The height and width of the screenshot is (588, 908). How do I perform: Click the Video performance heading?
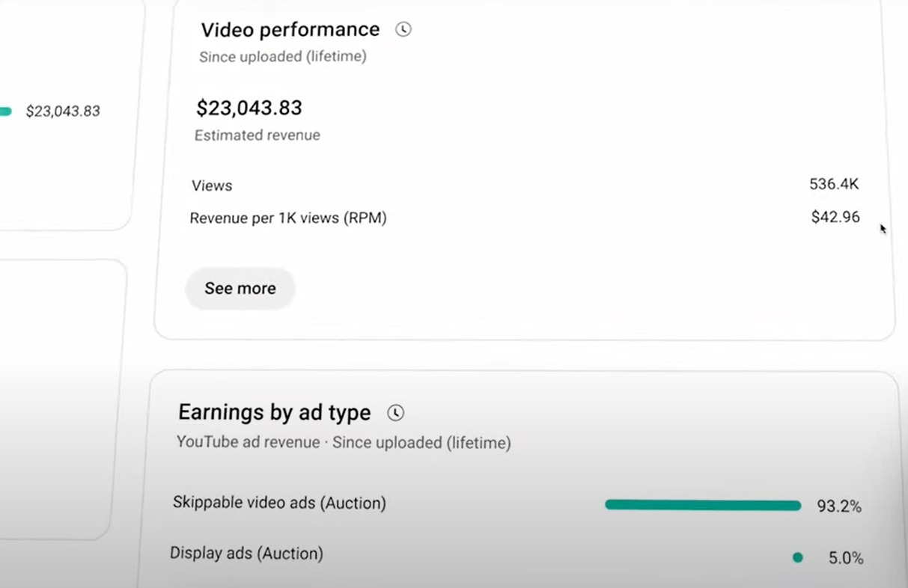[x=290, y=29]
